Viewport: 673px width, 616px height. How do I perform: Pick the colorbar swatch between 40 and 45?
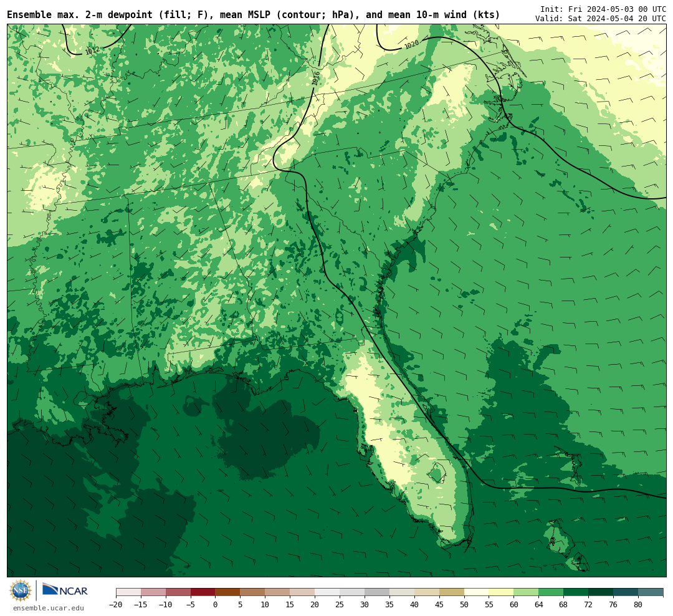pyautogui.click(x=427, y=592)
